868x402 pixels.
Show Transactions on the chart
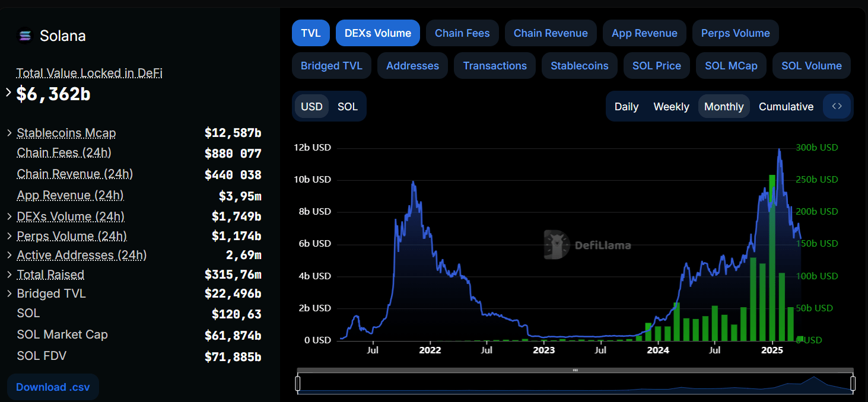495,66
